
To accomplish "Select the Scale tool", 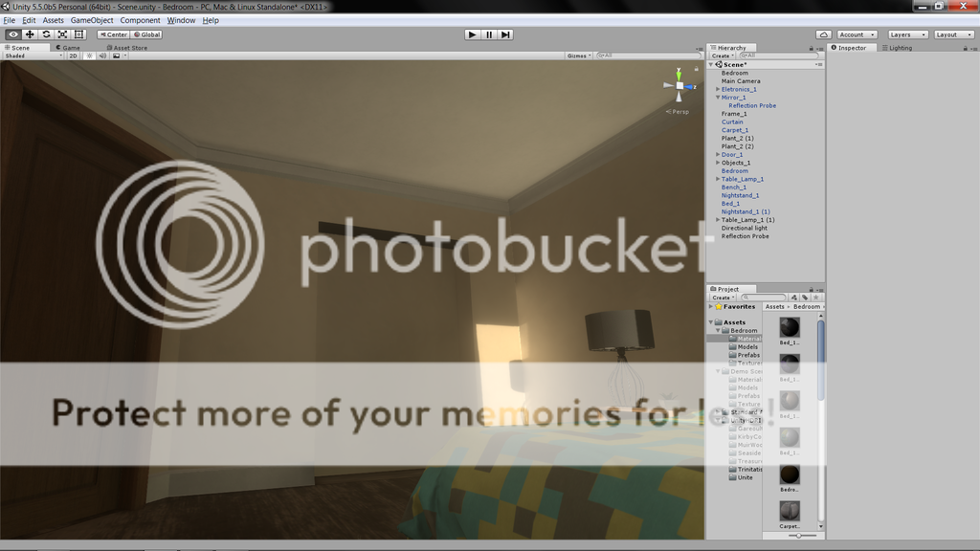I will click(61, 34).
